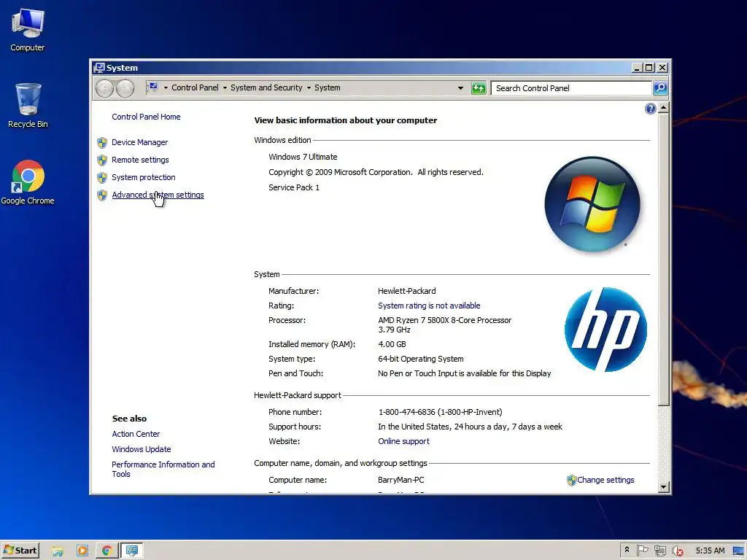Click the muted volume tray icon
The height and width of the screenshot is (560, 747).
tap(677, 551)
